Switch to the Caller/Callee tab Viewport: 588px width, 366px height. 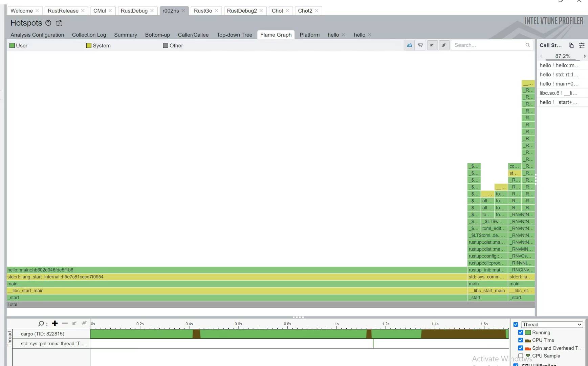(x=193, y=35)
